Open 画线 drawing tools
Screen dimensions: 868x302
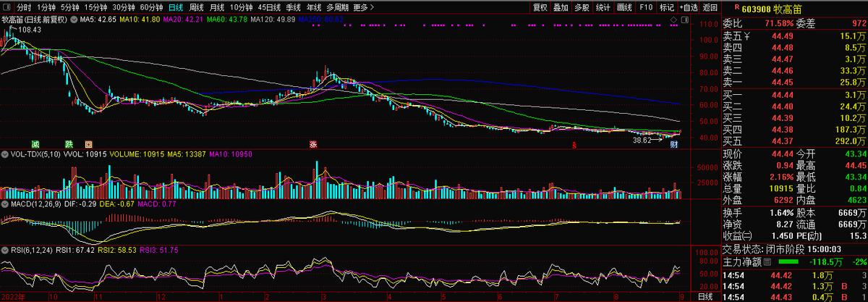[625, 7]
